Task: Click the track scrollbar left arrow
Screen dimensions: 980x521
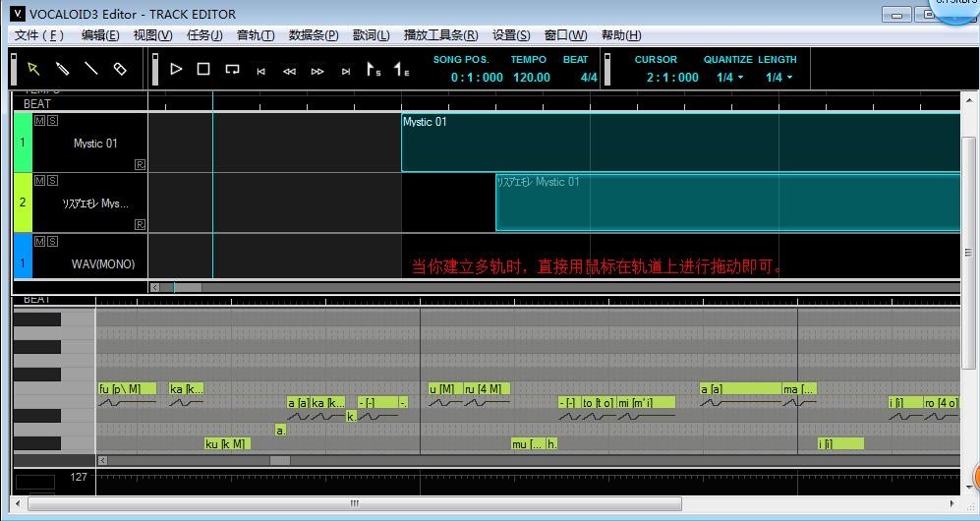Action: (x=154, y=287)
